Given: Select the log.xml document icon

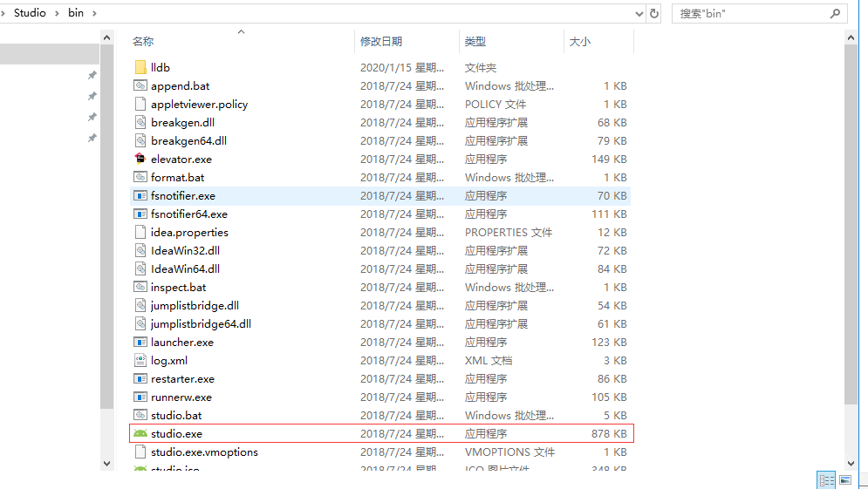Looking at the screenshot, I should tap(140, 361).
